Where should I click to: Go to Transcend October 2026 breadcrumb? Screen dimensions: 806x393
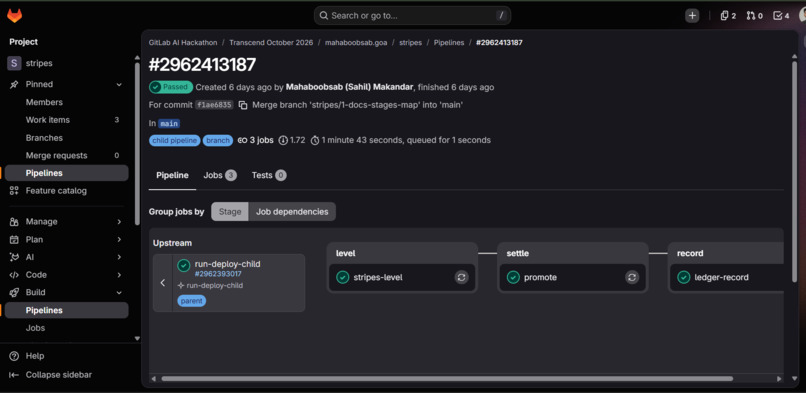click(x=271, y=43)
